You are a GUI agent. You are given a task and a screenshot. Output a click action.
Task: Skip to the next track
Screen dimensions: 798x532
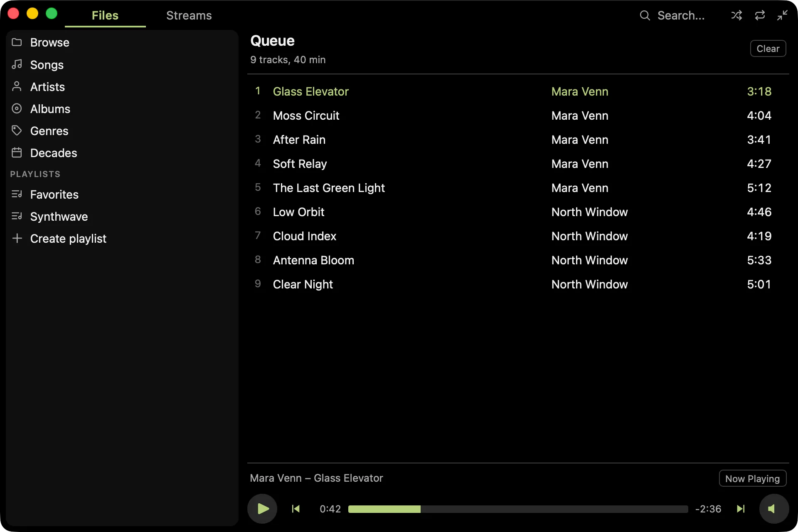(741, 509)
